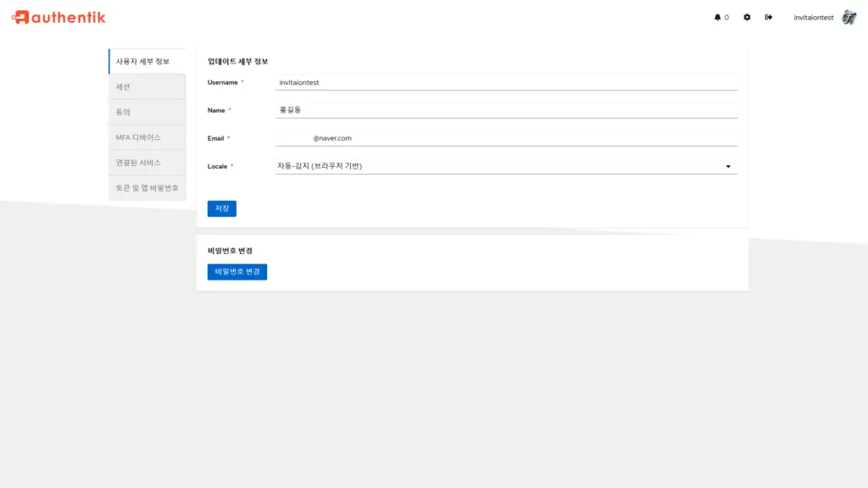The width and height of the screenshot is (868, 488).
Task: Open the 동의 tab
Action: coord(147,111)
